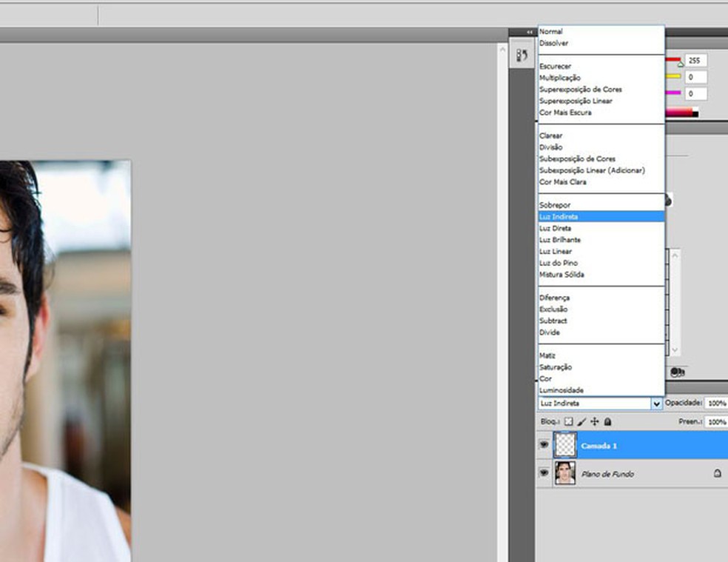728x562 pixels.
Task: Click the overlapping circles icon below scroll list
Action: [x=678, y=372]
